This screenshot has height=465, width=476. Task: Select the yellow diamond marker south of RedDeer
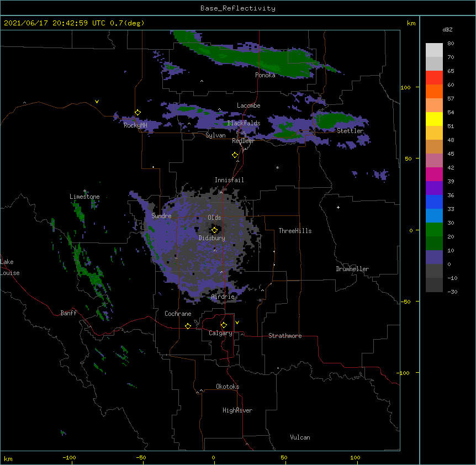pos(235,155)
